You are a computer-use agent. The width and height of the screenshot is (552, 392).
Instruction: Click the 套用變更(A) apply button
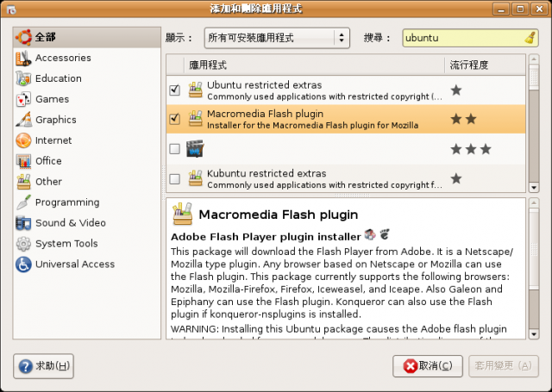[x=504, y=366]
